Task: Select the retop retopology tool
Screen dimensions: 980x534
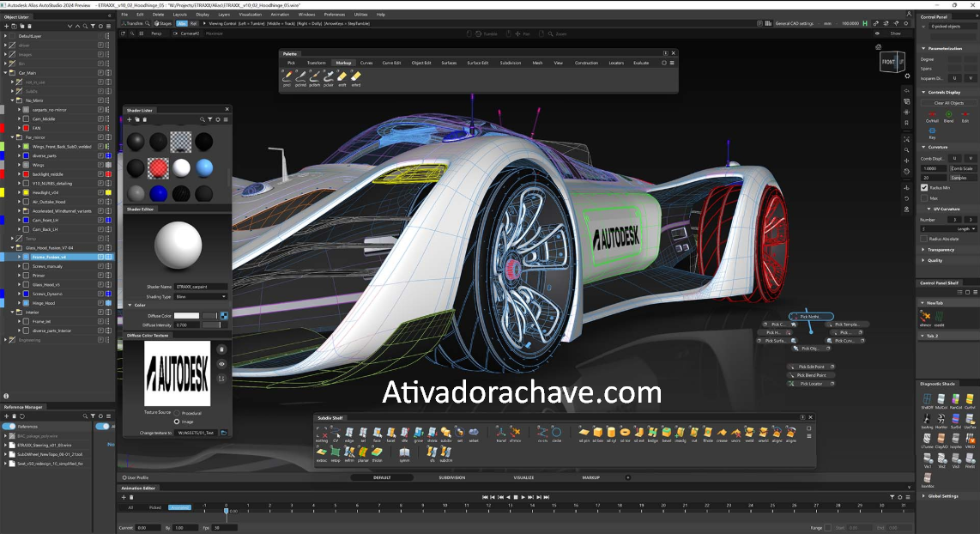Action: [x=336, y=453]
